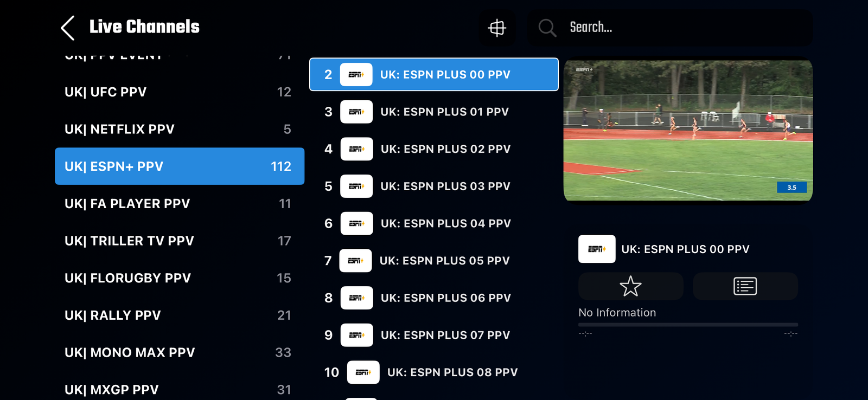Viewport: 868px width, 400px height.
Task: Focus the Search input field
Action: (671, 28)
